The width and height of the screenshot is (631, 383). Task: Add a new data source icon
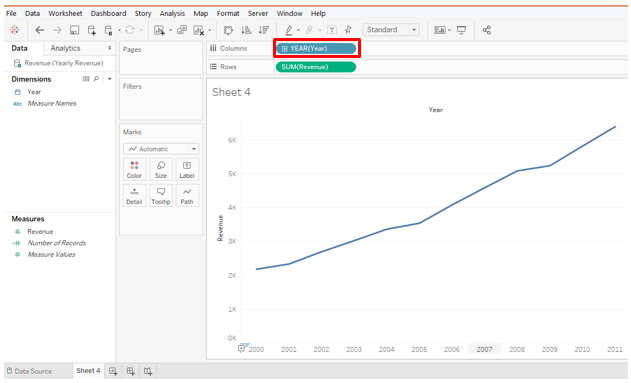(92, 30)
